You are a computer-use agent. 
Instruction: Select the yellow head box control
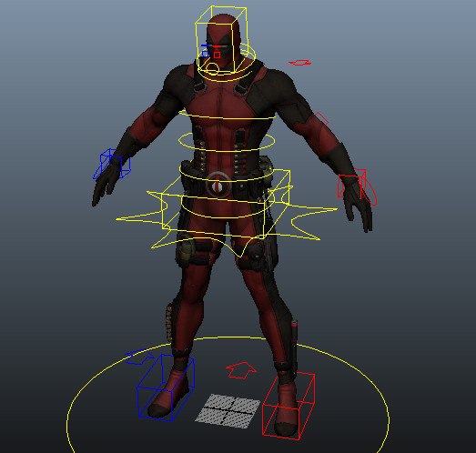point(221,40)
